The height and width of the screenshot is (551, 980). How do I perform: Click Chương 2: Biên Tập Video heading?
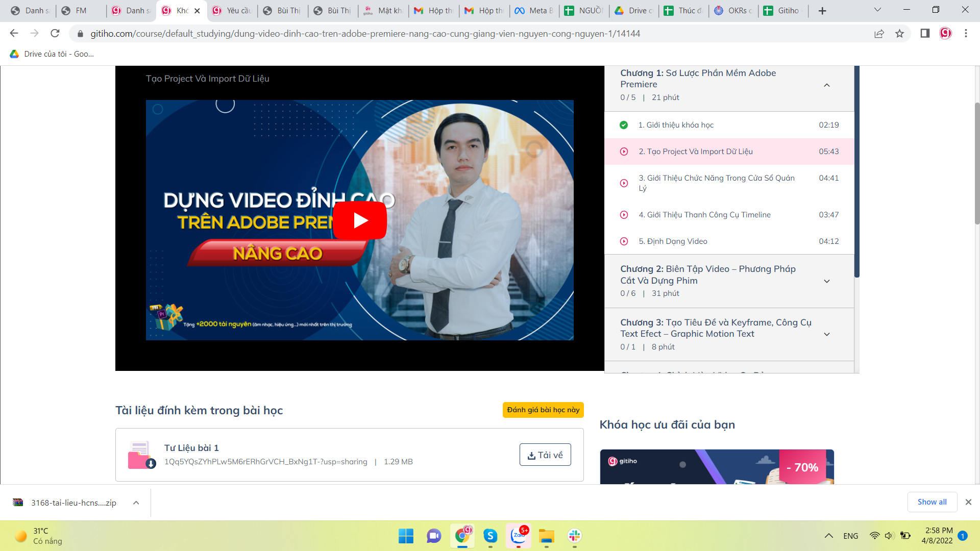(708, 274)
